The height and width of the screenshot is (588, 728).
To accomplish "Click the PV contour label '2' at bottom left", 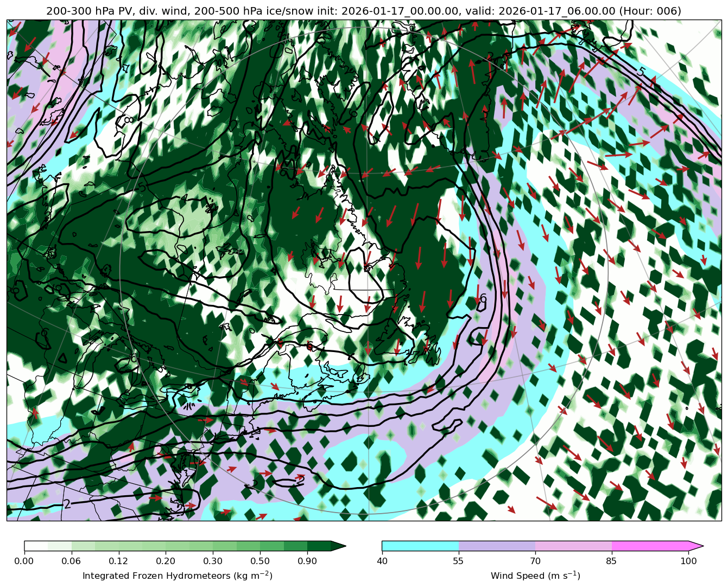I will click(x=67, y=504).
